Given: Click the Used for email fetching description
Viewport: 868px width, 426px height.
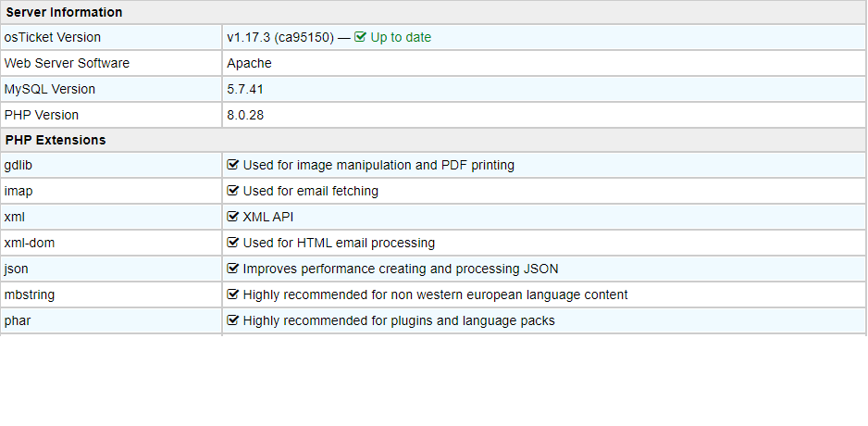Looking at the screenshot, I should 311,191.
